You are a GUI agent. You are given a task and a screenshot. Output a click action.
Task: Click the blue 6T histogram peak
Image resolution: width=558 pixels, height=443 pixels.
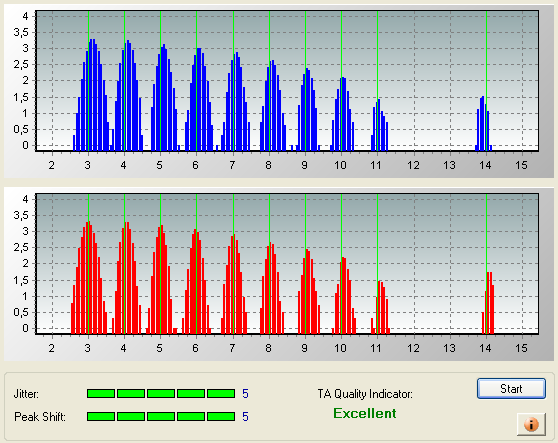[199, 99]
